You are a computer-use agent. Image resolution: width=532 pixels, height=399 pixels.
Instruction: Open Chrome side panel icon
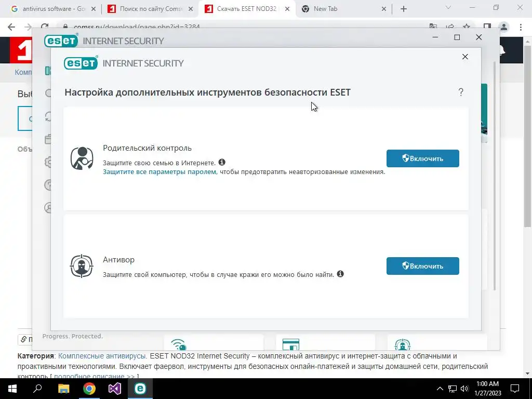[x=487, y=27]
